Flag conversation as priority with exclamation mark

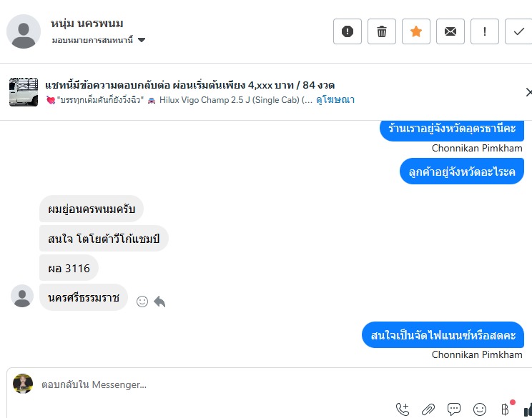[485, 31]
